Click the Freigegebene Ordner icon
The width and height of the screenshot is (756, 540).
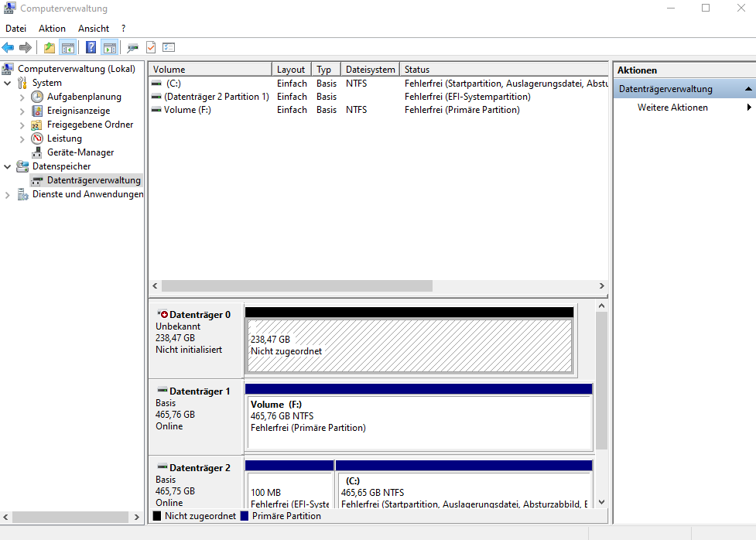[x=36, y=125]
